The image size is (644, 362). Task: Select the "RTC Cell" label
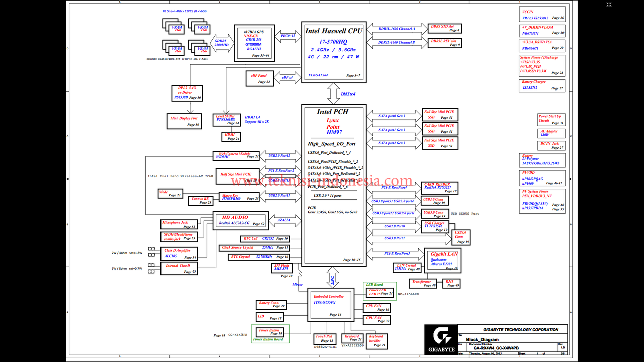point(251,239)
